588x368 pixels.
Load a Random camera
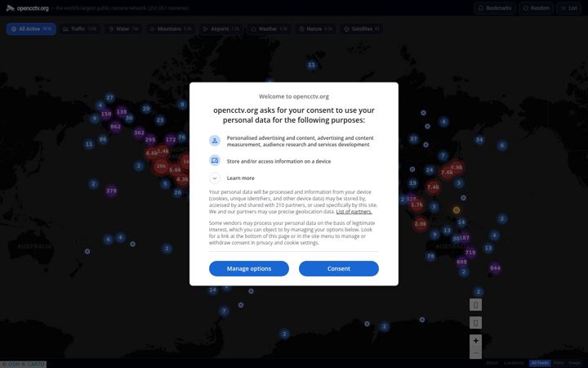537,8
